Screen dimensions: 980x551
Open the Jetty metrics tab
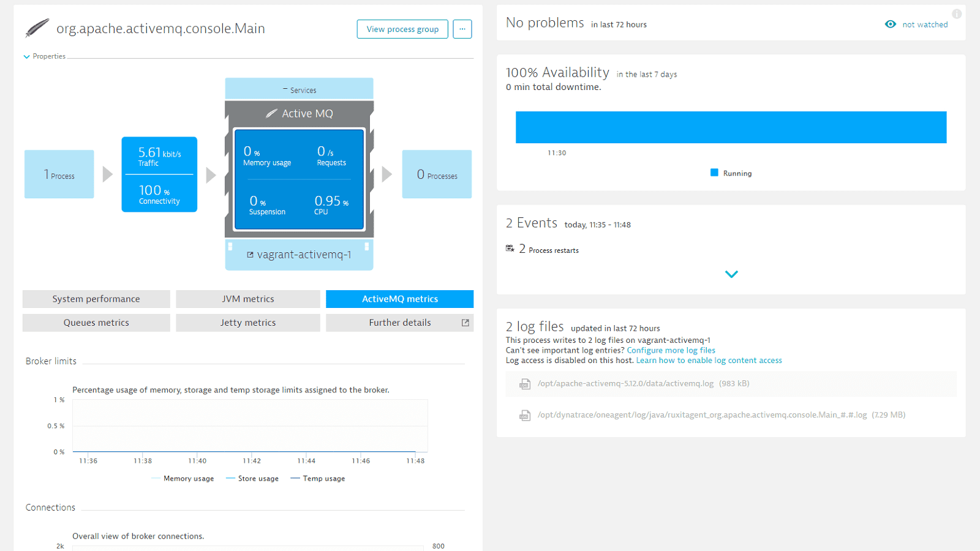248,323
